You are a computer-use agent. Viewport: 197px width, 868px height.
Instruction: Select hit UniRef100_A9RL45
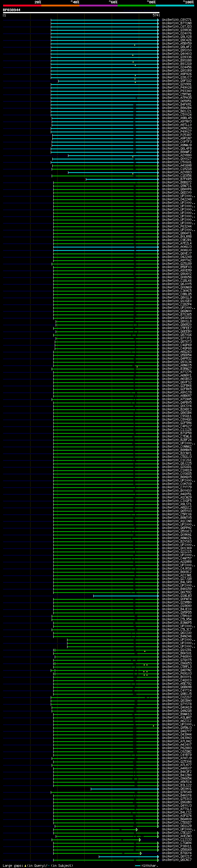pyautogui.click(x=176, y=118)
